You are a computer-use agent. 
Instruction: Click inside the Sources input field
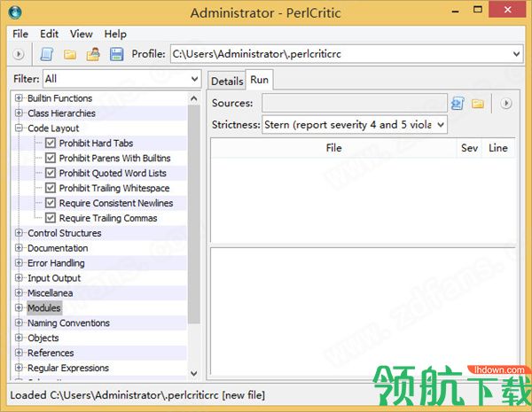354,103
